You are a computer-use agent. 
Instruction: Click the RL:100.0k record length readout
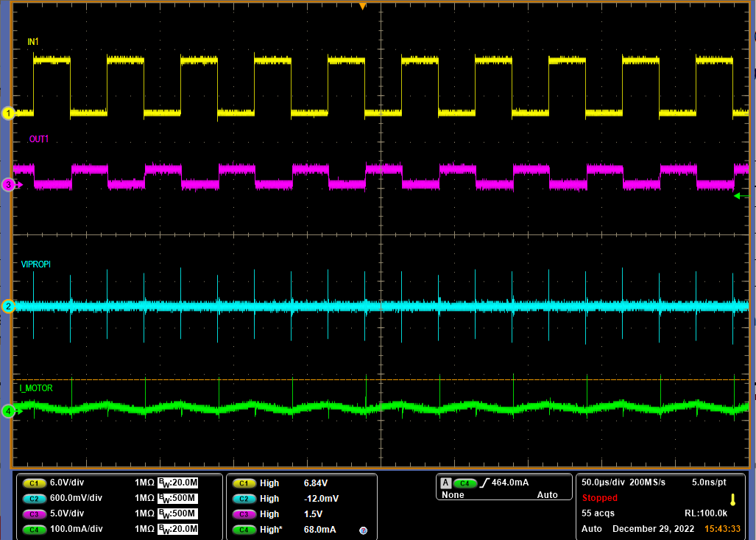click(x=707, y=513)
